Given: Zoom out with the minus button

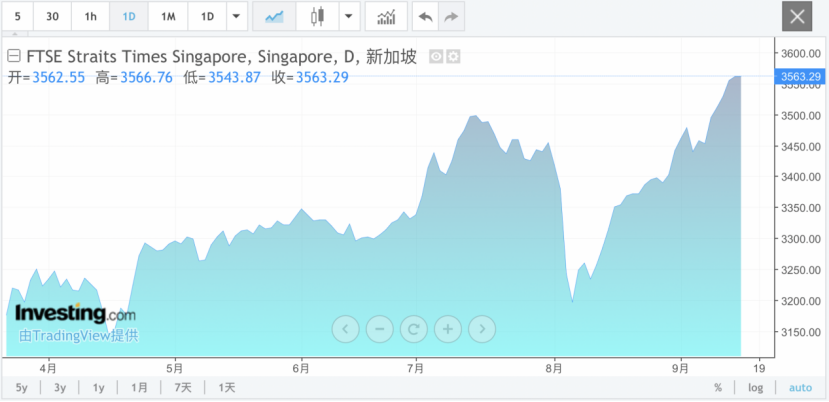Looking at the screenshot, I should tap(379, 328).
